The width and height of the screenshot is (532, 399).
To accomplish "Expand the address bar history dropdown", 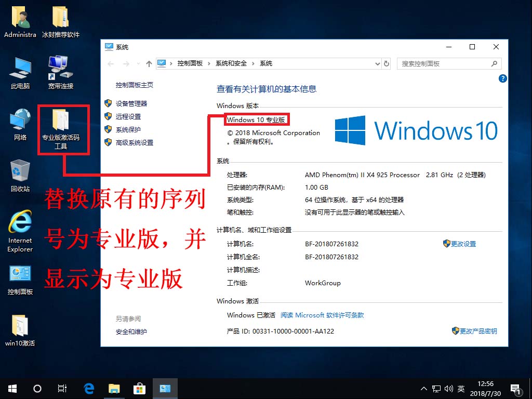I will (378, 64).
